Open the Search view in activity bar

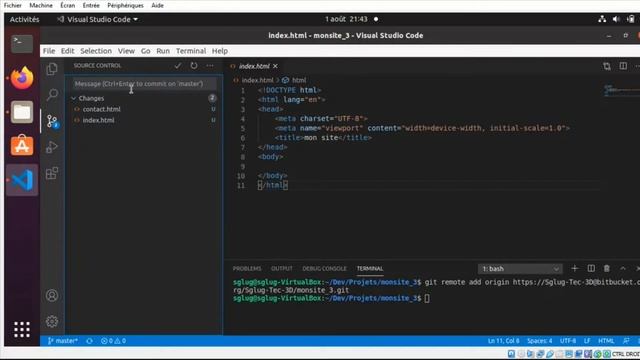52,95
